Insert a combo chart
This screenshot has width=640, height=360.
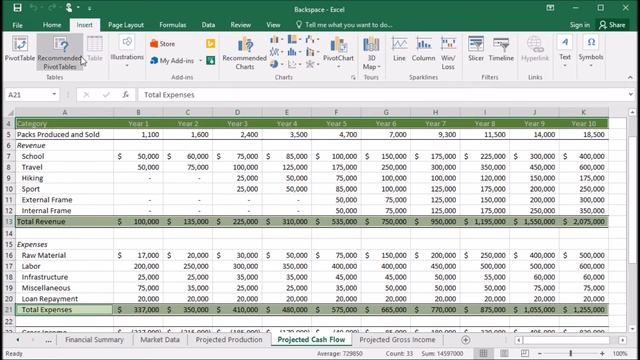pos(312,52)
